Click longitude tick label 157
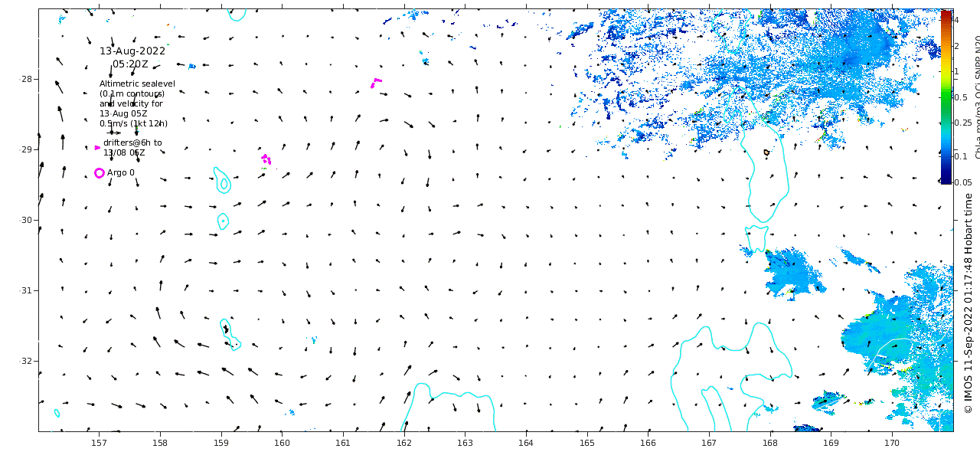Image resolution: width=980 pixels, height=452 pixels. [x=99, y=443]
